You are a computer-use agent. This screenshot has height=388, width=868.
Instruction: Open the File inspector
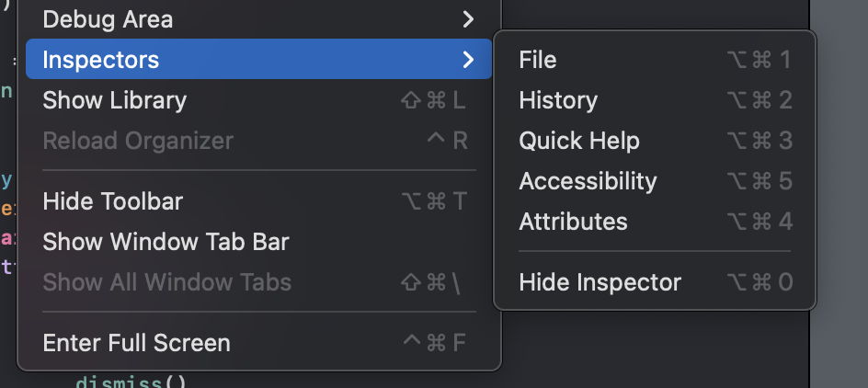pos(538,60)
